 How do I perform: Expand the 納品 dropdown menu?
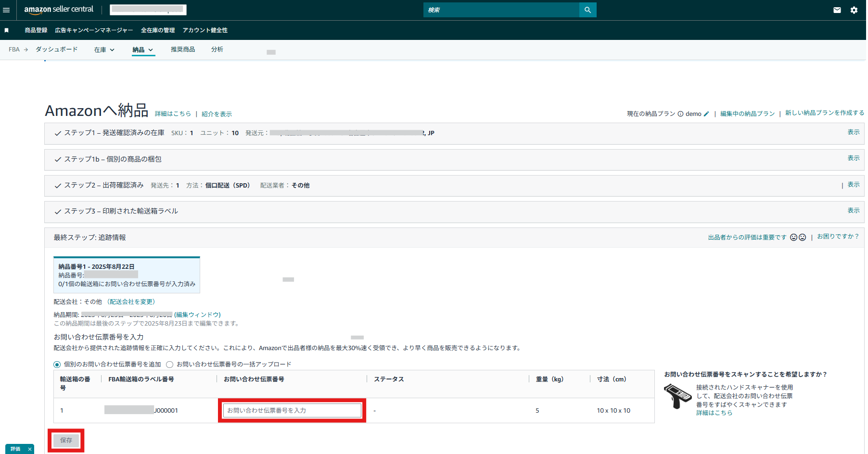143,50
